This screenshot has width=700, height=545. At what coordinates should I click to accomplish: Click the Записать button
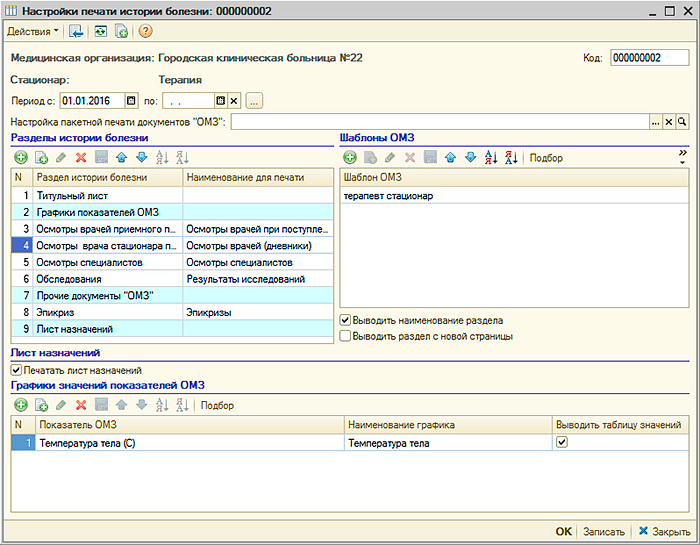(605, 532)
